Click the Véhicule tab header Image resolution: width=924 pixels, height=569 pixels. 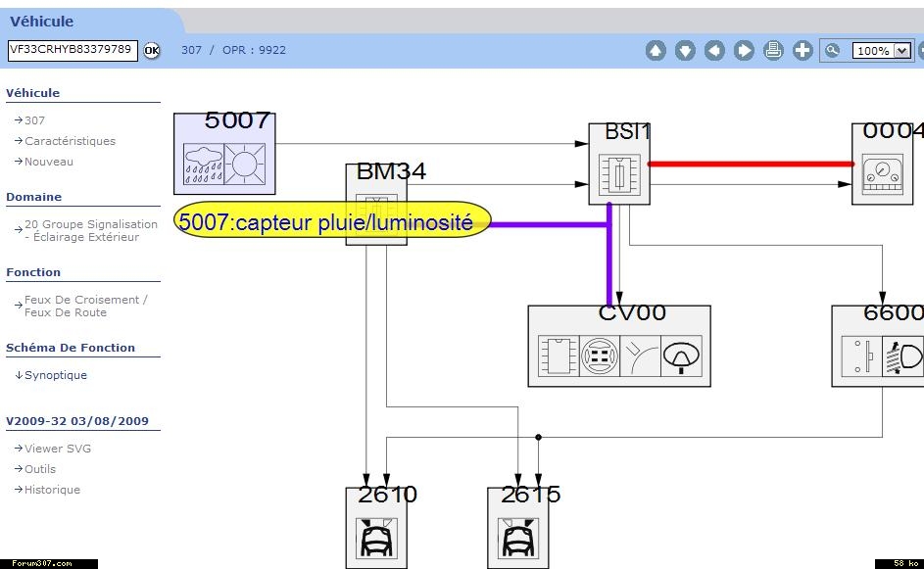pos(41,22)
